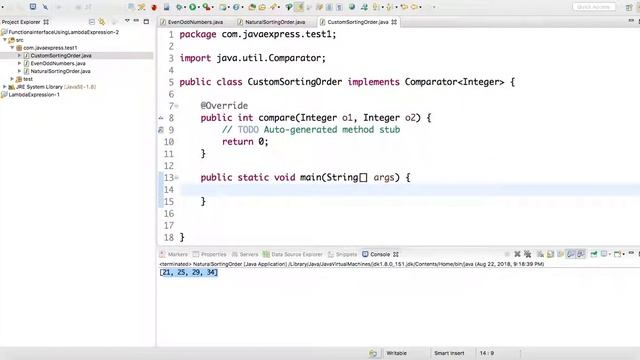640x360 pixels.
Task: Expand the test folder node
Action: [x=12, y=78]
